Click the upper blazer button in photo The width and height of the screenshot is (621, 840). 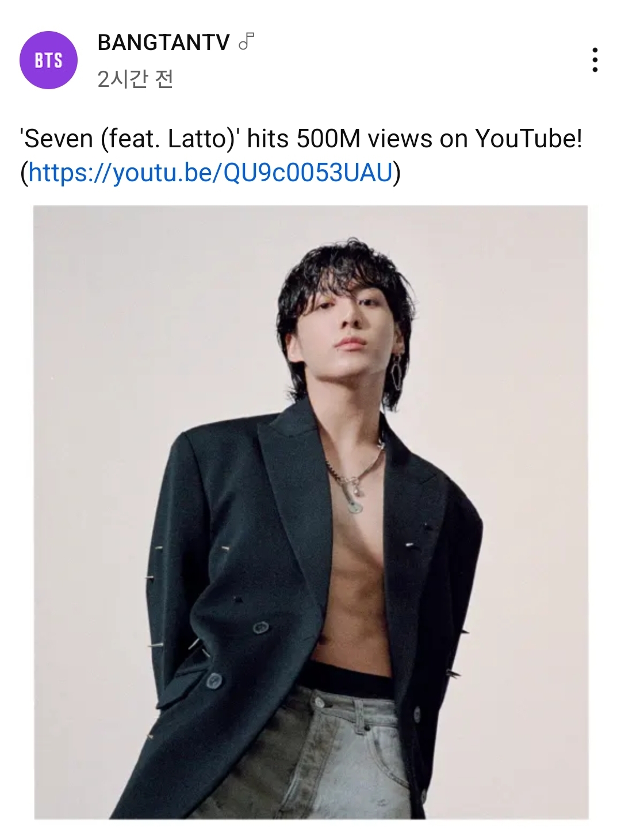260,627
